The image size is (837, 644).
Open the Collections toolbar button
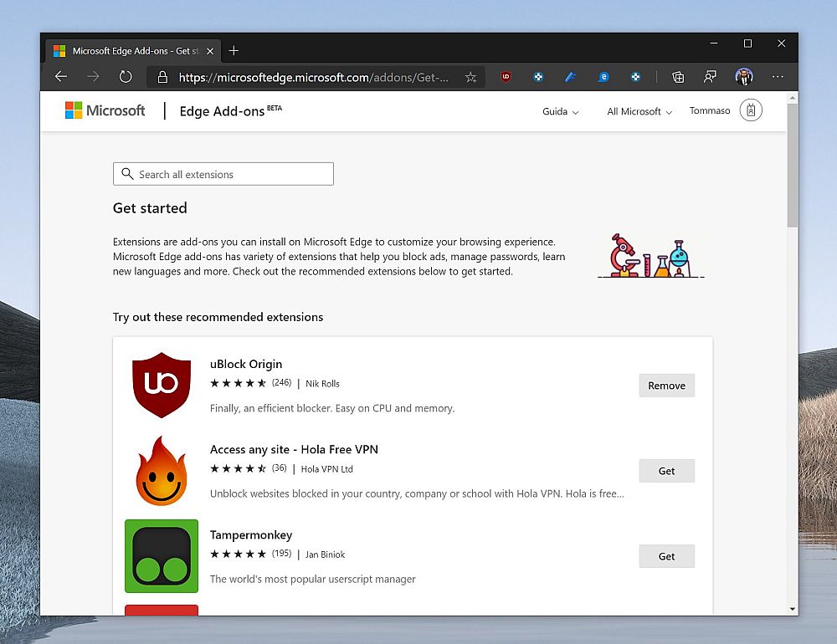click(x=678, y=77)
